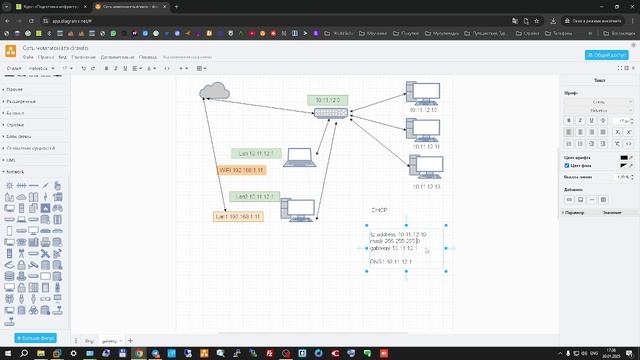Screen dimensions: 640x360
Task: Open the Helvetica font dropdown in toolbar
Action: 41,69
